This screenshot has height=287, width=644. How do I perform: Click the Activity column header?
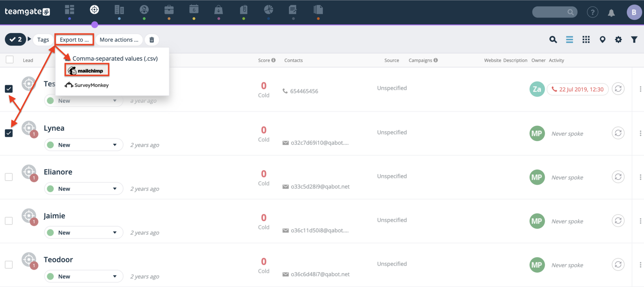[556, 60]
